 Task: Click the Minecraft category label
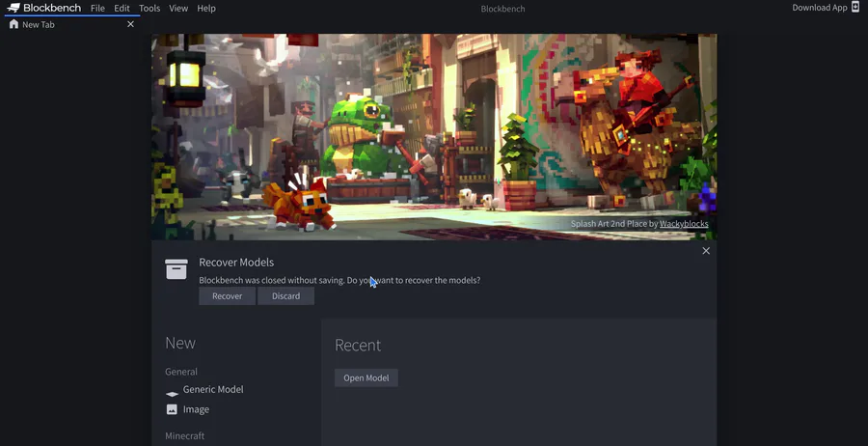pos(185,436)
